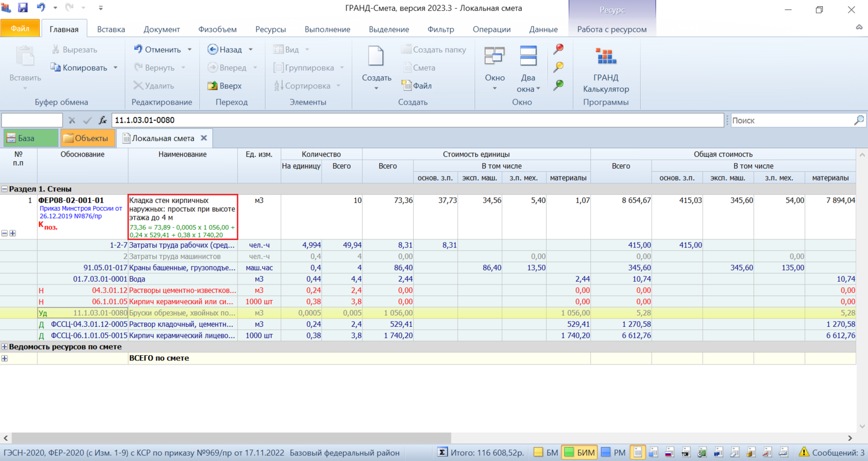Click the red pin icon in Окно group
The height and width of the screenshot is (461, 868).
558,49
